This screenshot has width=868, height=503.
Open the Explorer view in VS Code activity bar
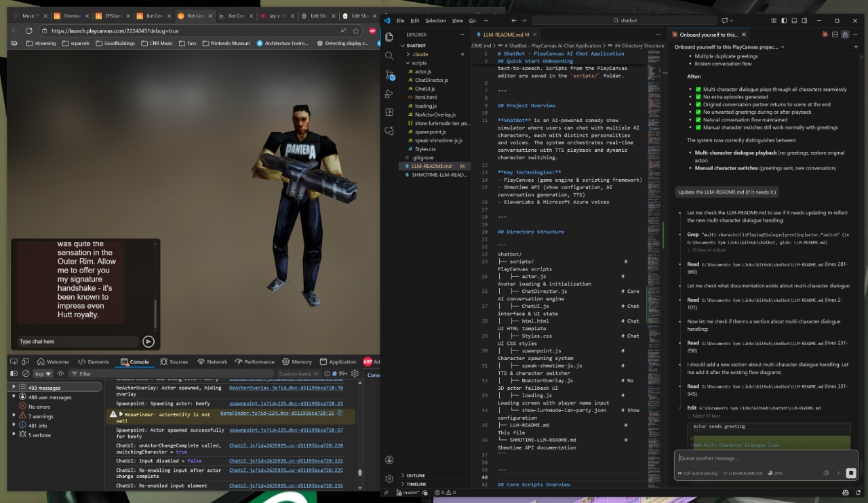click(x=389, y=37)
